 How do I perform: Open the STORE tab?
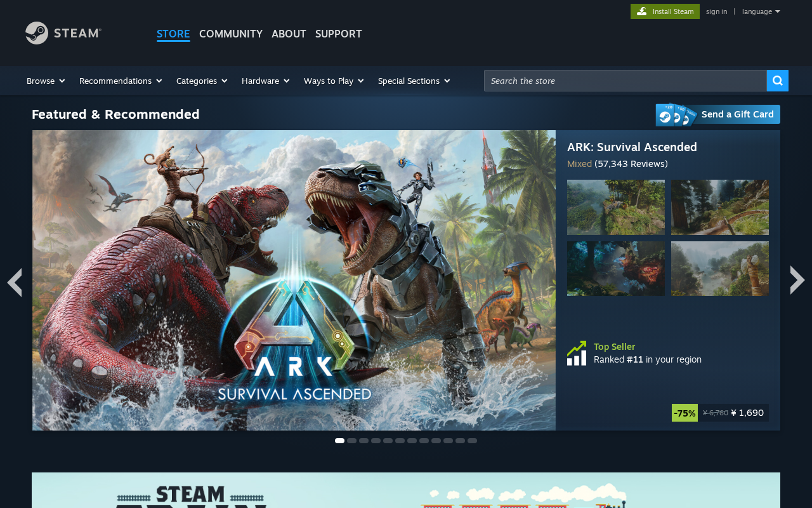coord(173,34)
